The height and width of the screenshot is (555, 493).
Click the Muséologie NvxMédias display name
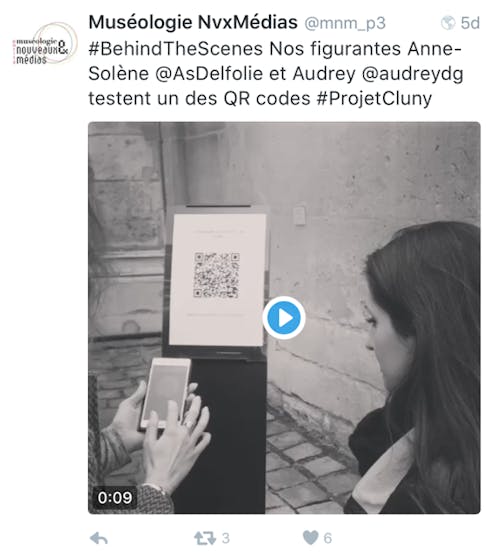(x=193, y=22)
